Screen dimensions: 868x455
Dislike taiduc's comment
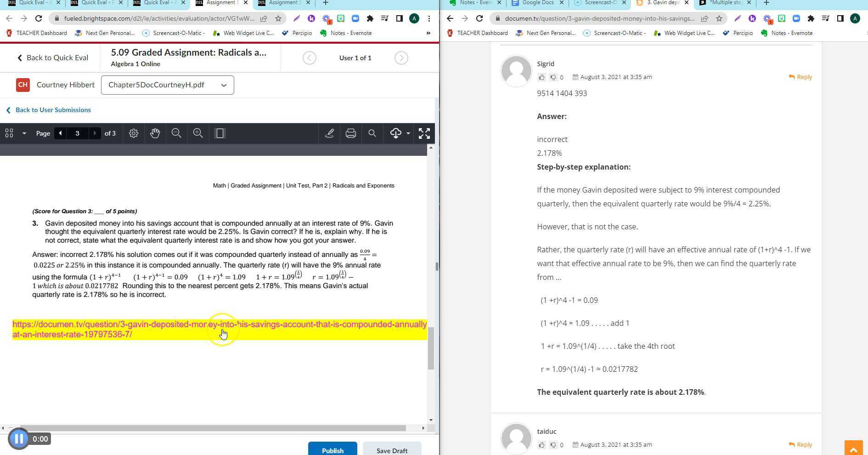click(553, 445)
